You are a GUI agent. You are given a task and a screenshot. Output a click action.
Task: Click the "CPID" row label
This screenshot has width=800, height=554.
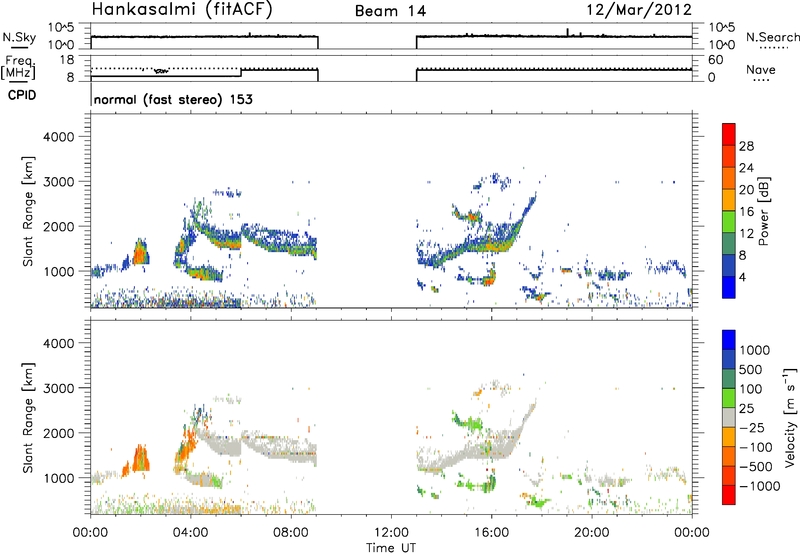[22, 95]
